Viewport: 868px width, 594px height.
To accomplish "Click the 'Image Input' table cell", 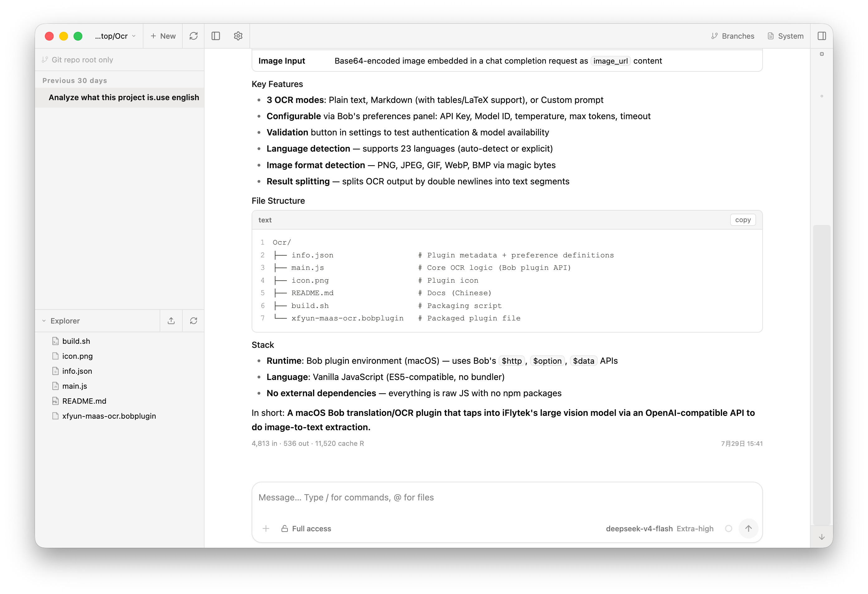I will point(282,61).
